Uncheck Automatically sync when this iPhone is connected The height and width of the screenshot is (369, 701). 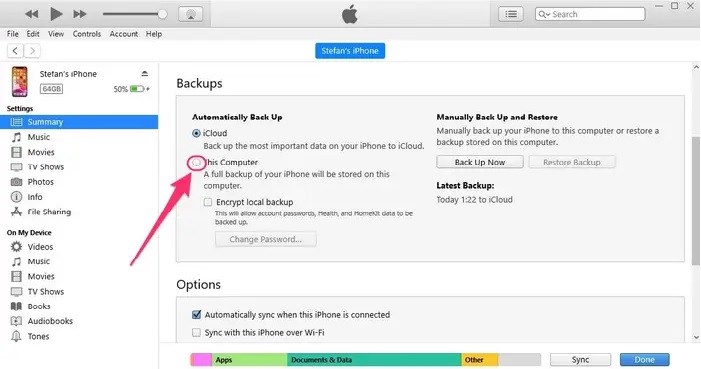pyautogui.click(x=196, y=314)
